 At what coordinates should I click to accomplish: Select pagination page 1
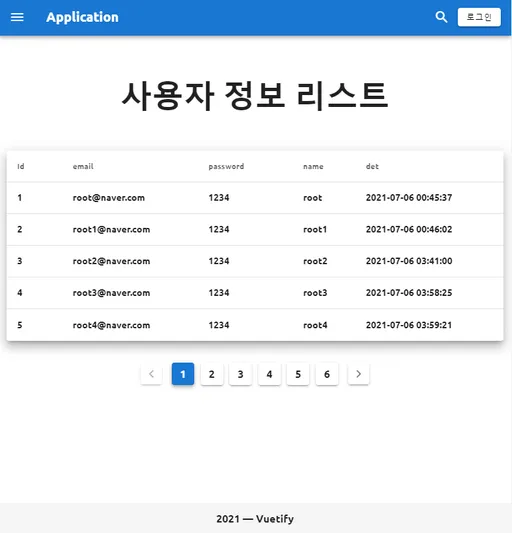[183, 374]
